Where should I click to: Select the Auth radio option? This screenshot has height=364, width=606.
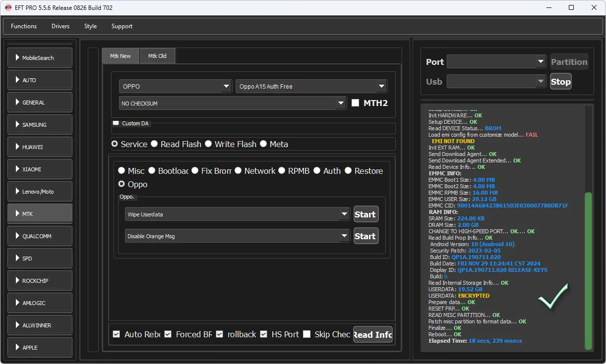coord(317,171)
